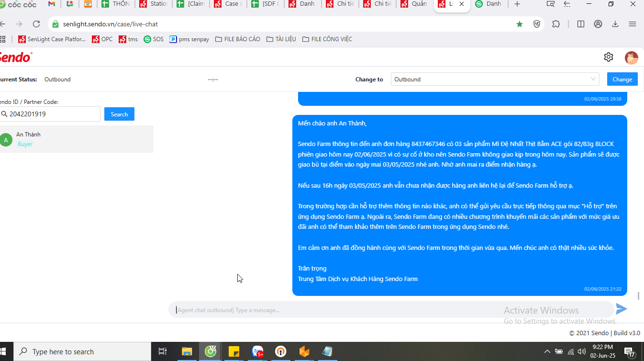Click the dropdown arrow of the Outbound selector

593,79
